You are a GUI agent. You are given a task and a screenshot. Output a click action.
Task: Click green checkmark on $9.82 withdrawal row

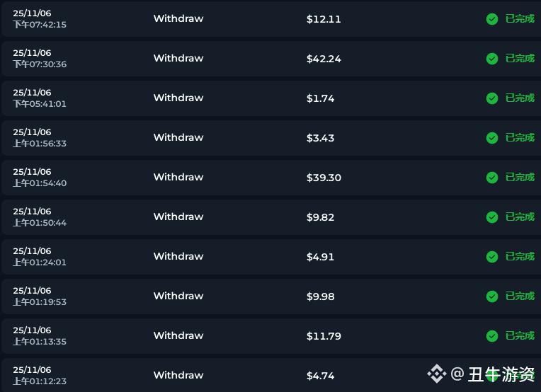492,217
